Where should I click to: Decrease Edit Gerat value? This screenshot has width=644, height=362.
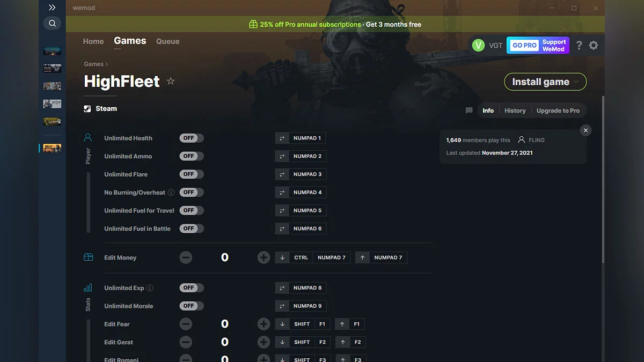[186, 342]
